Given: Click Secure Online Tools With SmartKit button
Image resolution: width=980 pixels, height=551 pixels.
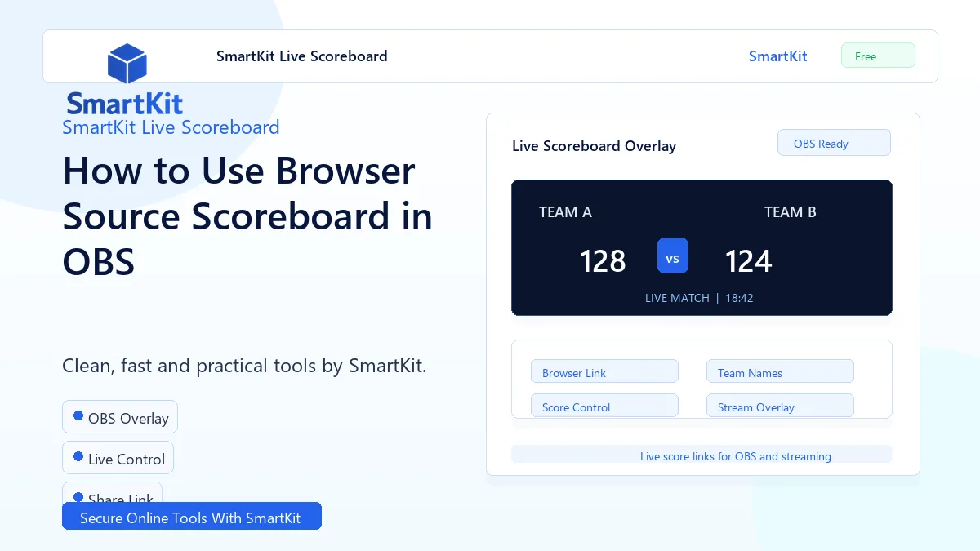Looking at the screenshot, I should coord(192,517).
